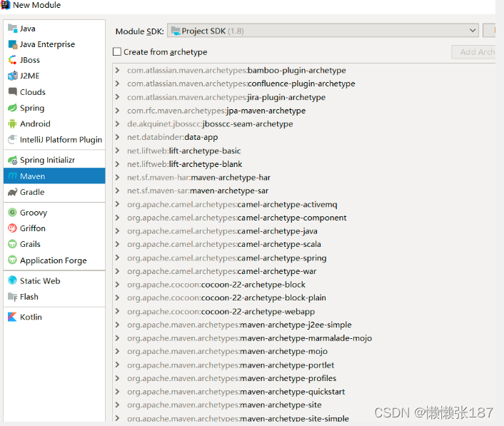The image size is (504, 426).
Task: Select Android module type
Action: tap(54, 123)
